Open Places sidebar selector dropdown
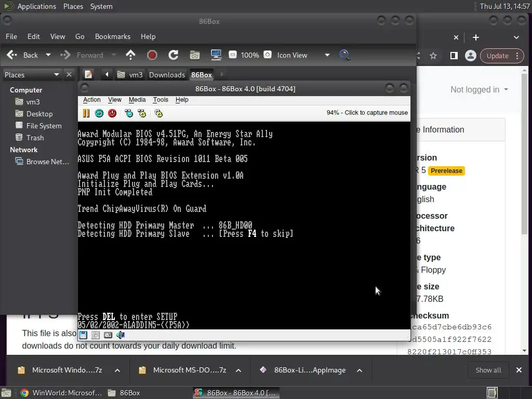532x399 pixels. click(32, 75)
